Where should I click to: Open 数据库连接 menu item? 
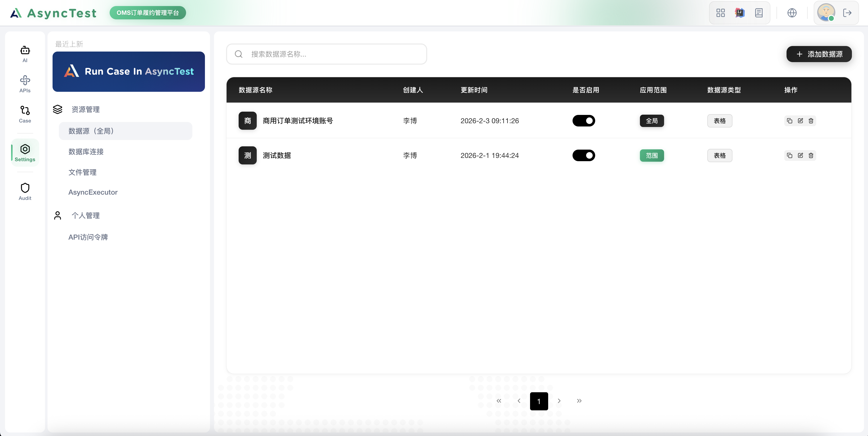pyautogui.click(x=86, y=152)
